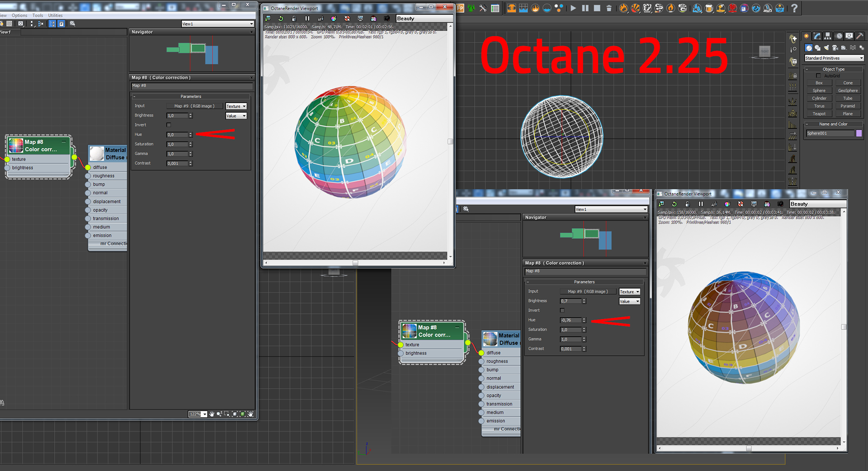Click the stop simulation square icon

(597, 8)
